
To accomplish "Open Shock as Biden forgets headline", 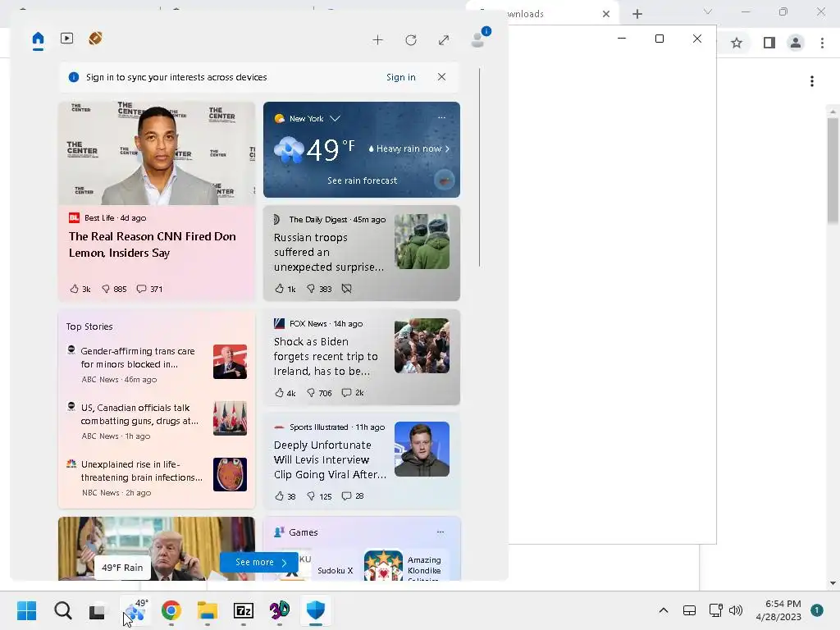I will tap(326, 356).
